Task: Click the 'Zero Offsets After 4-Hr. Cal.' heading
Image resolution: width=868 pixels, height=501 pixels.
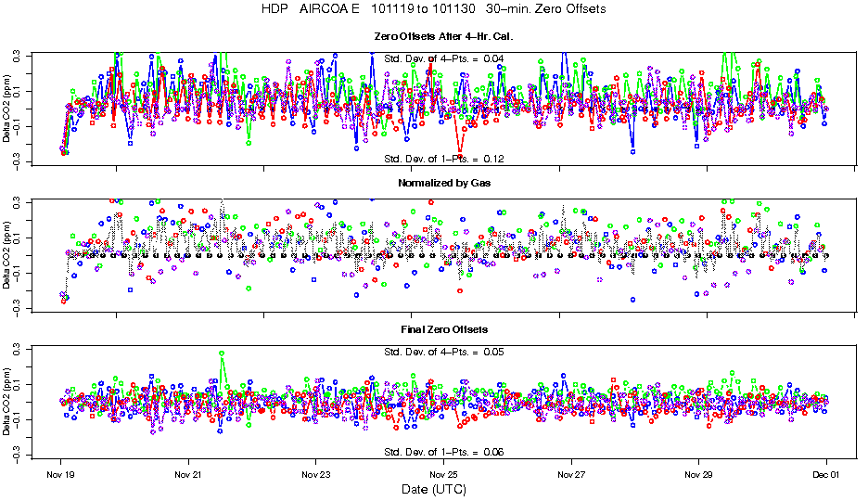Action: click(444, 36)
